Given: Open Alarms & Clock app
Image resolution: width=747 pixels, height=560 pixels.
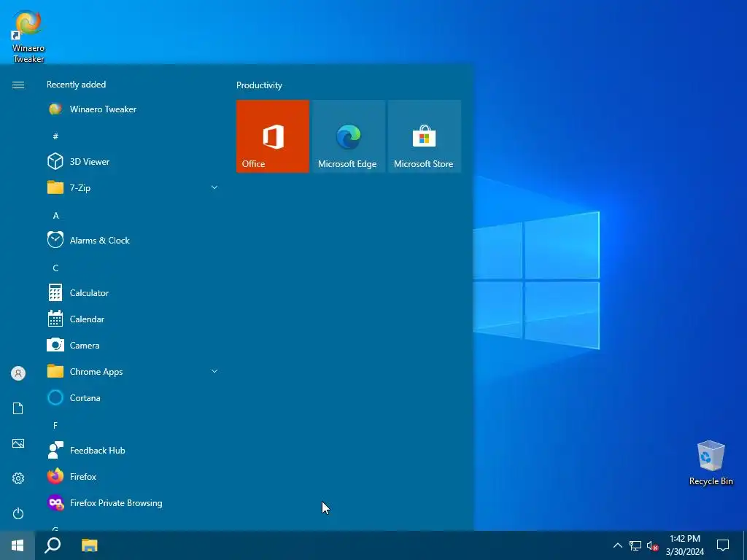Looking at the screenshot, I should tap(133, 241).
